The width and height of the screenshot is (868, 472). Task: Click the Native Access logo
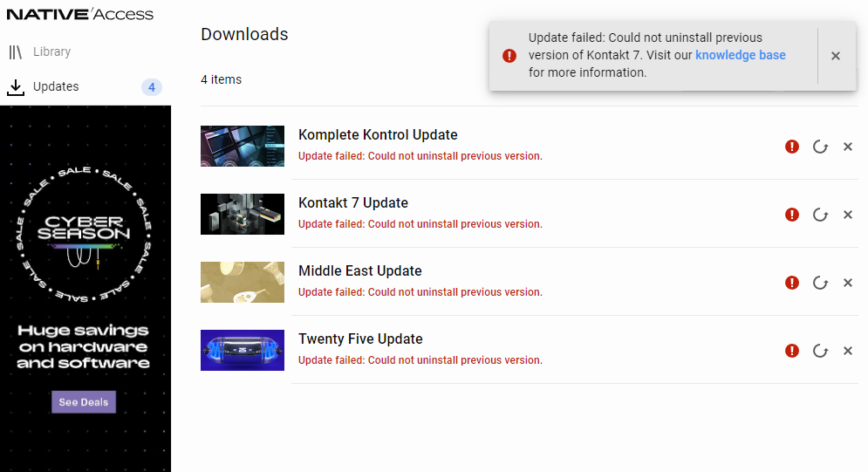click(80, 14)
